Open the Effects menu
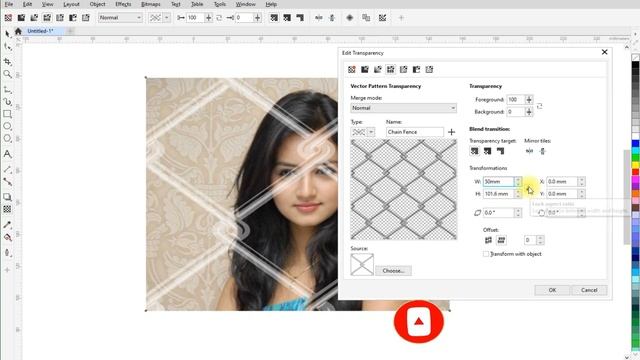Viewport: 640px width, 360px height. coord(123,4)
